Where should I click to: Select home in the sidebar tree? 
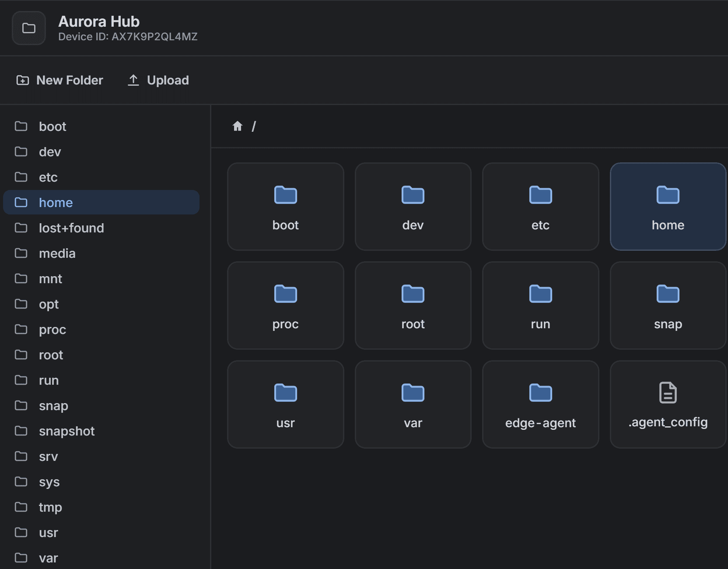pyautogui.click(x=101, y=203)
